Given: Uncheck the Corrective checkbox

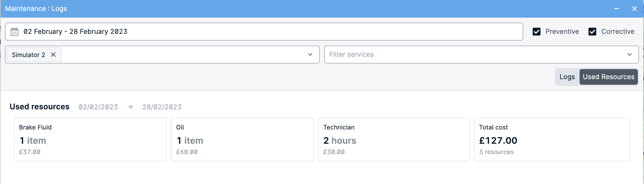Looking at the screenshot, I should click(x=592, y=32).
